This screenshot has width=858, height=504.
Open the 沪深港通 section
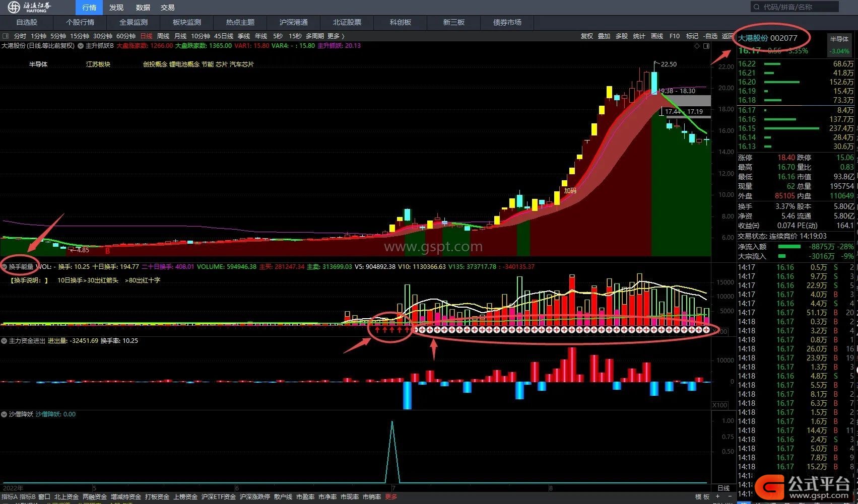point(294,22)
